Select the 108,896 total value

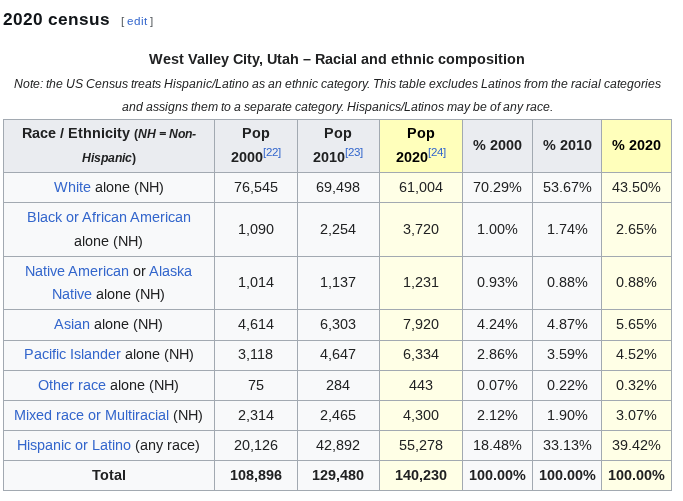pos(256,475)
